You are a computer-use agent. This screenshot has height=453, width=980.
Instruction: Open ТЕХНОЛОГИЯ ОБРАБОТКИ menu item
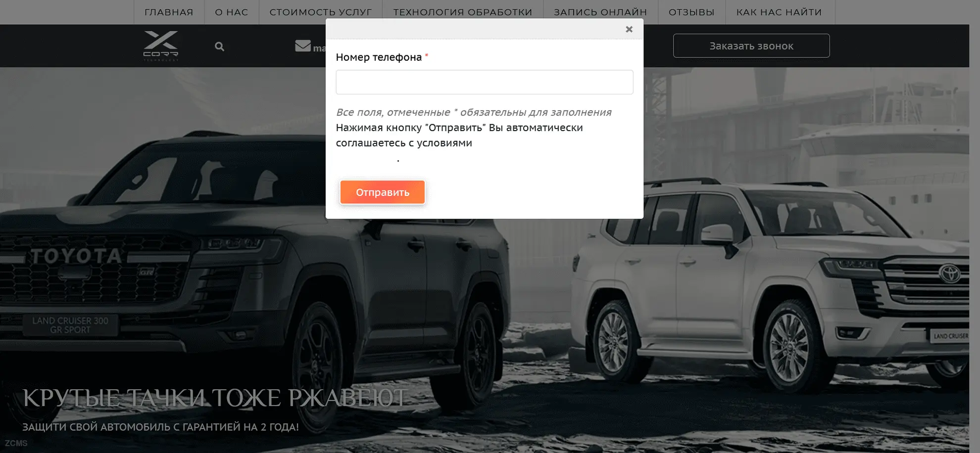(463, 12)
